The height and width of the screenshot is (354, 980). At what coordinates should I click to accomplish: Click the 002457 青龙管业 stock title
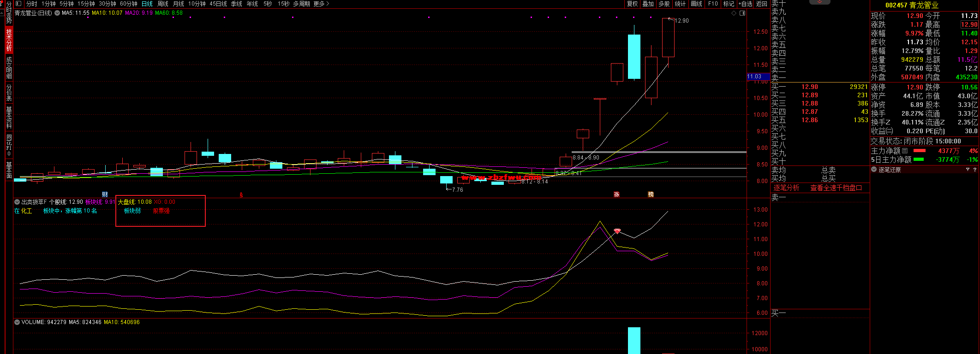point(912,5)
